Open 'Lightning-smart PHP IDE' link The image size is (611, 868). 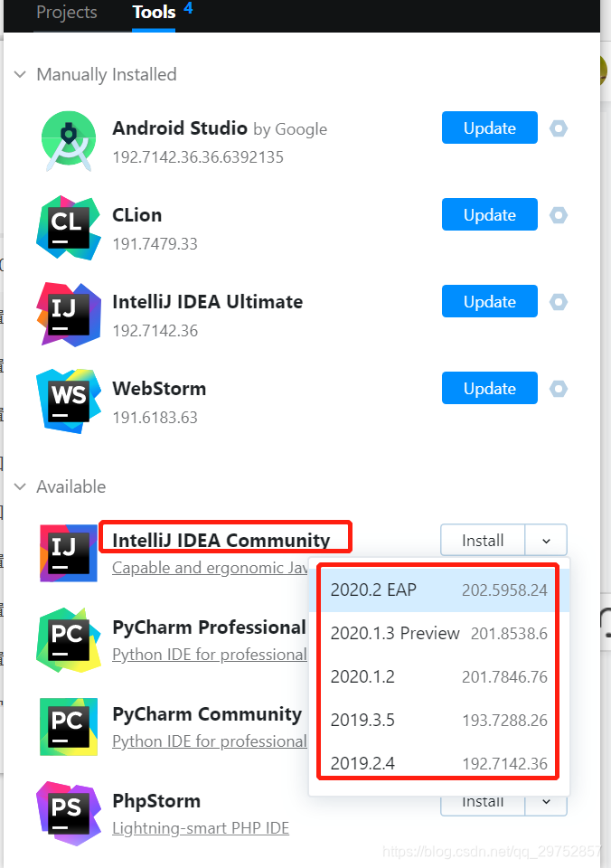[x=201, y=828]
